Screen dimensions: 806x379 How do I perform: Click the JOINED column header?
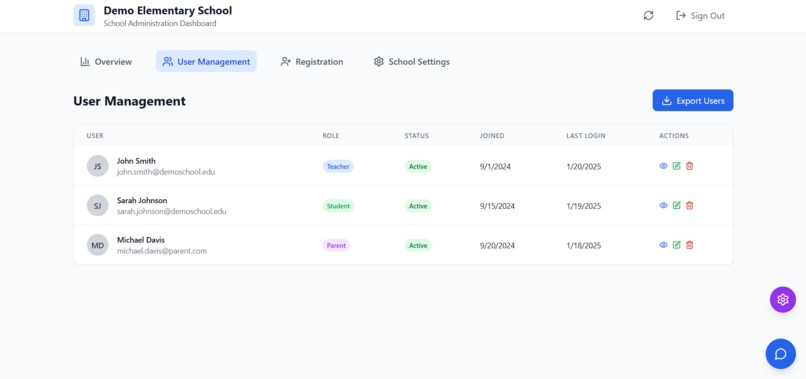click(492, 136)
